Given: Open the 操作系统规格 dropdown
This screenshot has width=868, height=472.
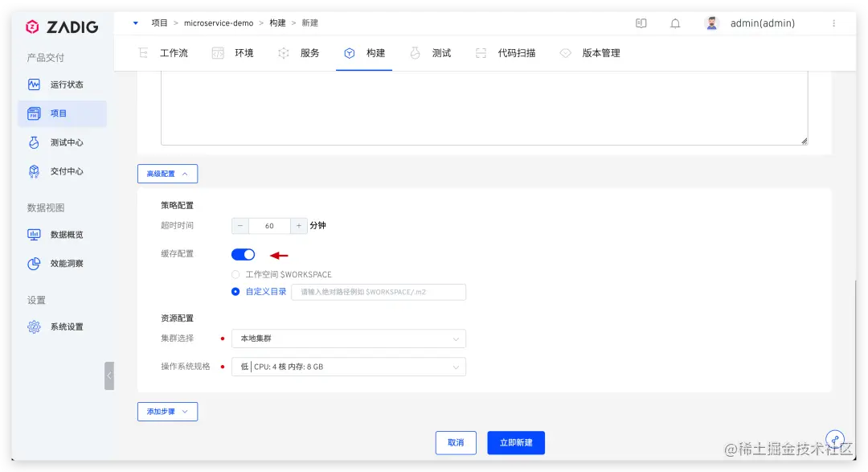Looking at the screenshot, I should point(349,366).
